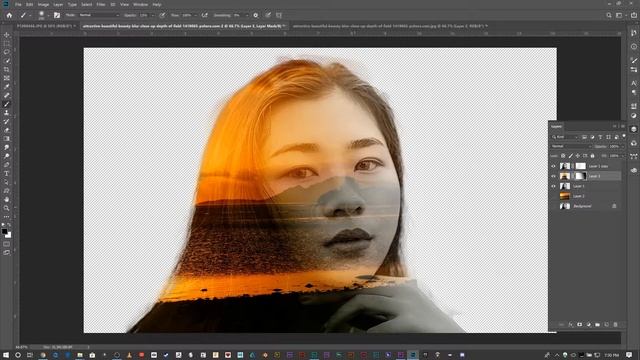Add a layer mask button at panel bottom

click(579, 324)
